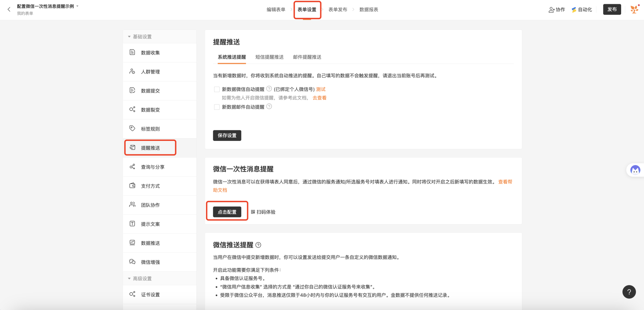Select the 系统推送提醒 tab
Viewport: 644px width, 310px height.
coord(232,57)
